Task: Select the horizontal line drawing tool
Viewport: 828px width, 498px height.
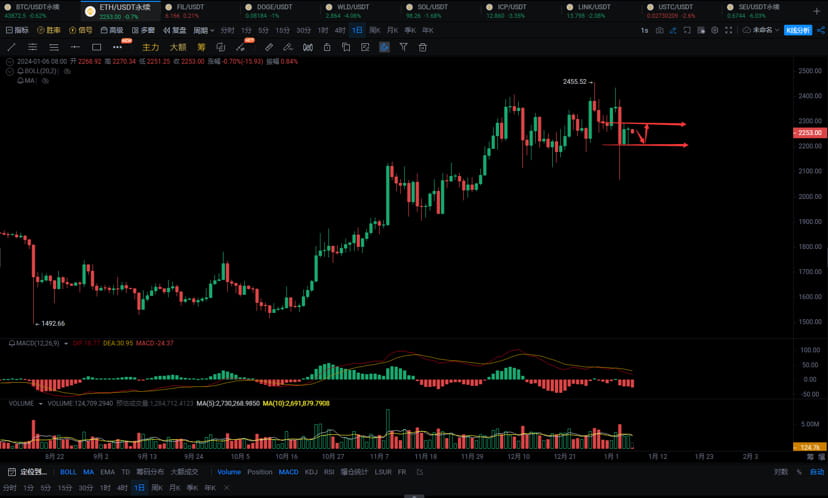Action: tap(75, 48)
